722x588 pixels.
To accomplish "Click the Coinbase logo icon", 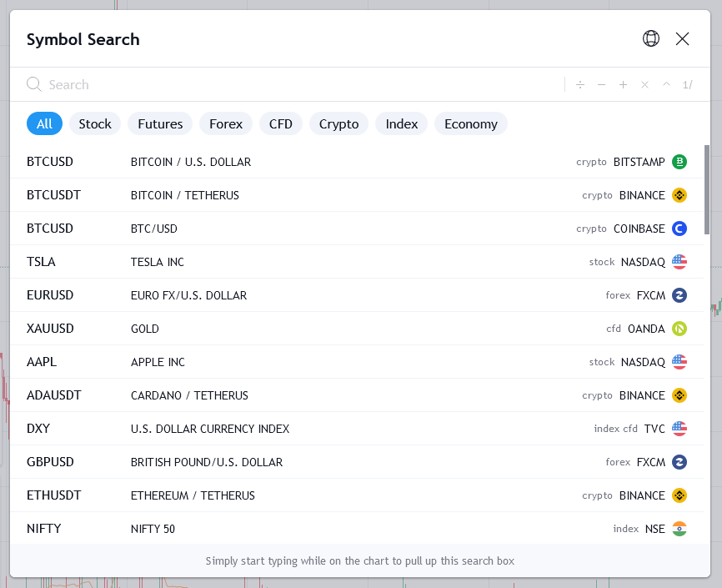I will click(x=679, y=229).
